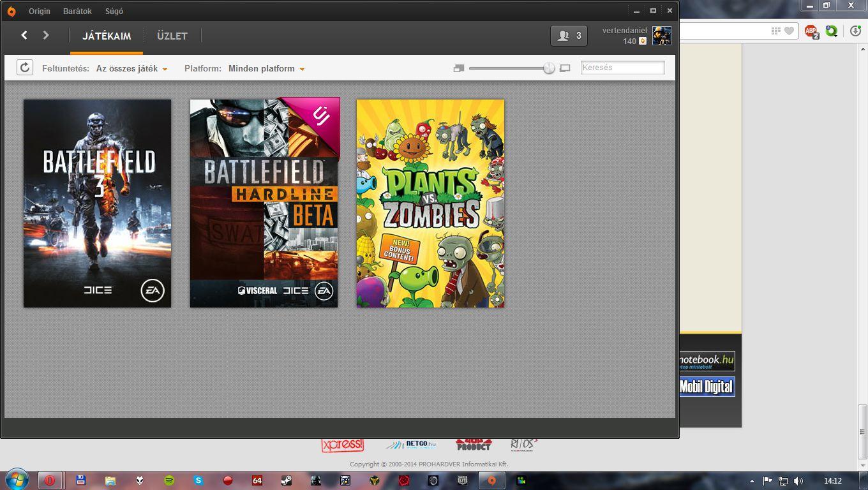The width and height of the screenshot is (868, 490).
Task: Click the Origin points coin icon
Action: [643, 41]
